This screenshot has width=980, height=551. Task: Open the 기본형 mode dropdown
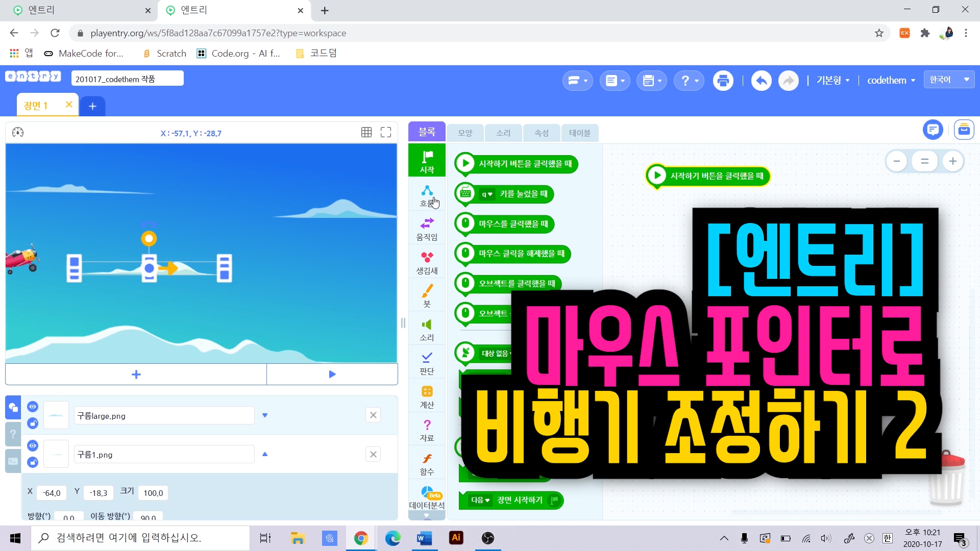click(832, 81)
